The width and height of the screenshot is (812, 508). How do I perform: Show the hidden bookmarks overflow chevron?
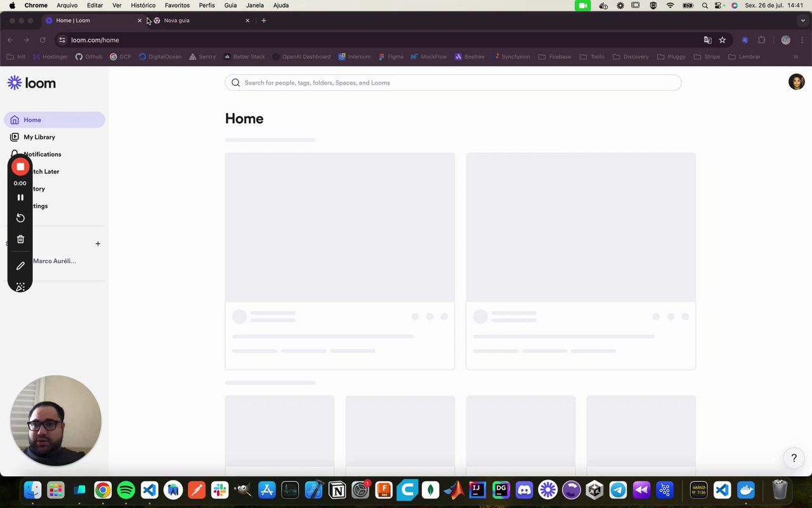pyautogui.click(x=796, y=57)
